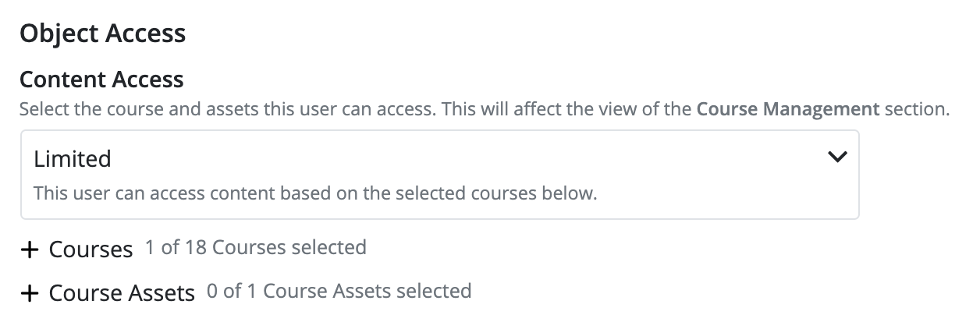Click the 'Courses' label text
980x329 pixels.
click(91, 249)
